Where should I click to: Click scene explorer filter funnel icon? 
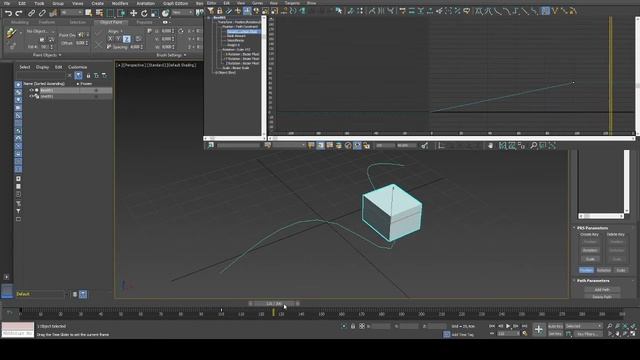[78, 76]
